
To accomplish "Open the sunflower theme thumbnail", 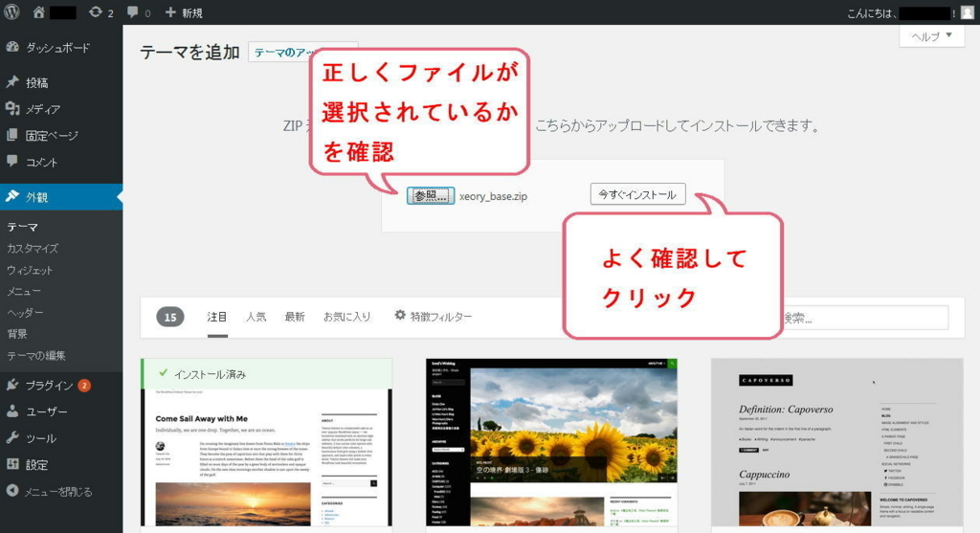I will (x=552, y=442).
